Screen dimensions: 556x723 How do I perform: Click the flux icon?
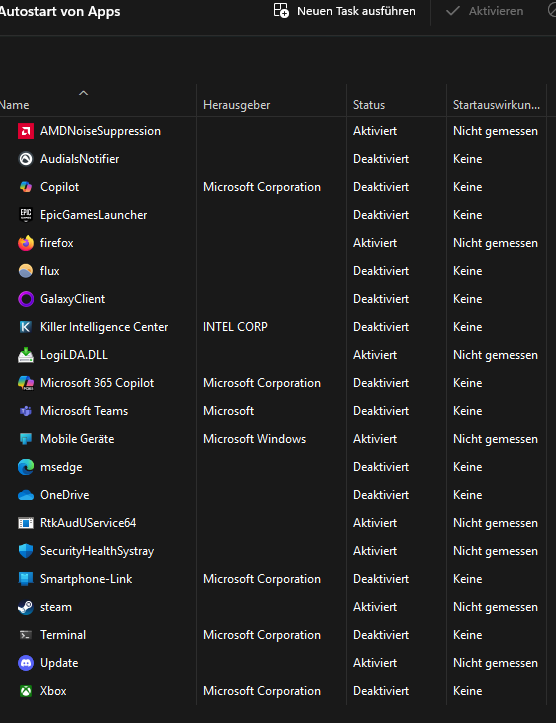(x=26, y=271)
